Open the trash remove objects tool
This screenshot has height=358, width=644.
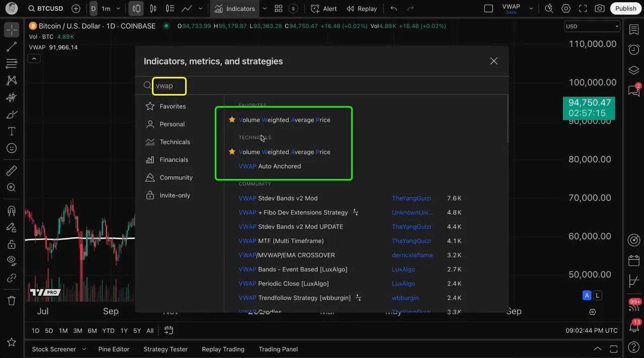(11, 301)
